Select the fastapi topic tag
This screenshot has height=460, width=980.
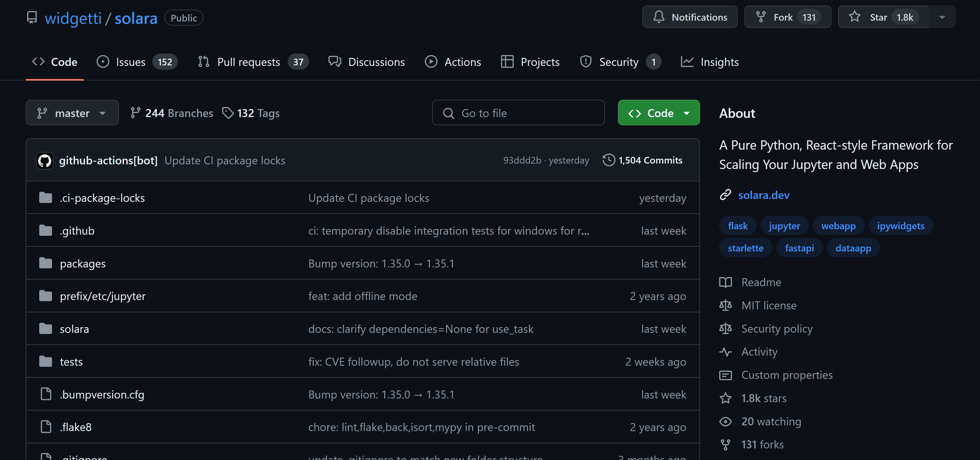point(799,248)
